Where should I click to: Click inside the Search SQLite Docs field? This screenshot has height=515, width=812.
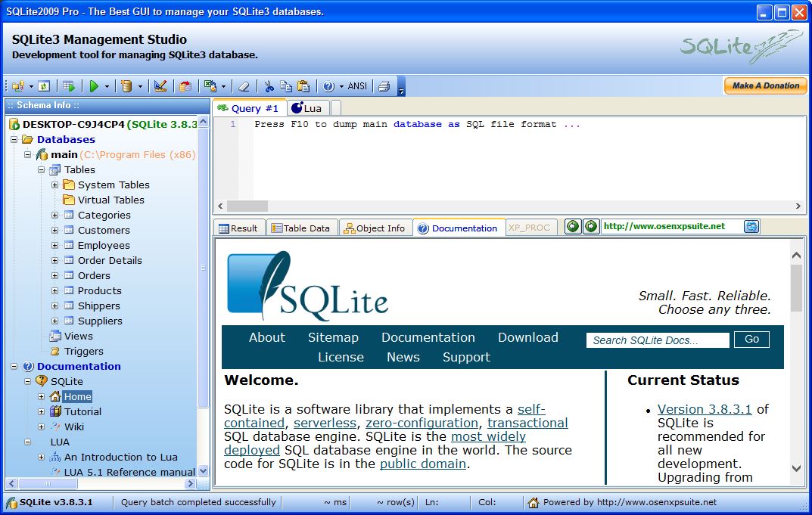657,340
